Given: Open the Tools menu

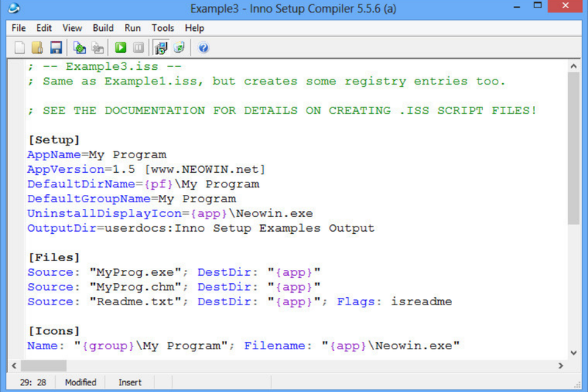Looking at the screenshot, I should tap(162, 28).
